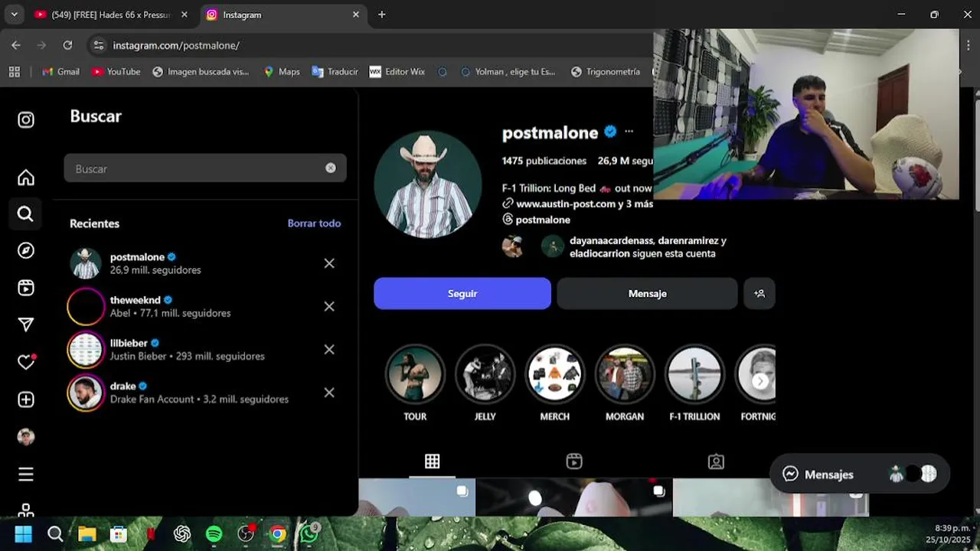Screen dimensions: 980x551
Task: Open the tab search dropdown arrow
Action: click(14, 15)
